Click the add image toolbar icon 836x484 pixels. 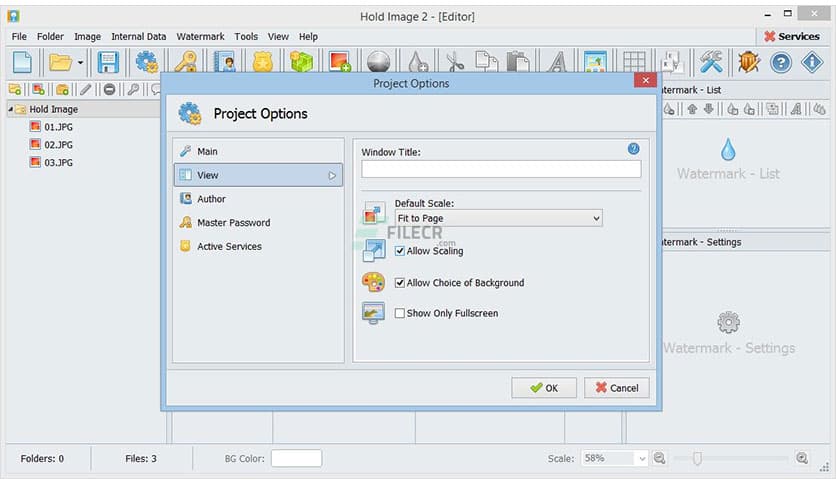[x=340, y=62]
